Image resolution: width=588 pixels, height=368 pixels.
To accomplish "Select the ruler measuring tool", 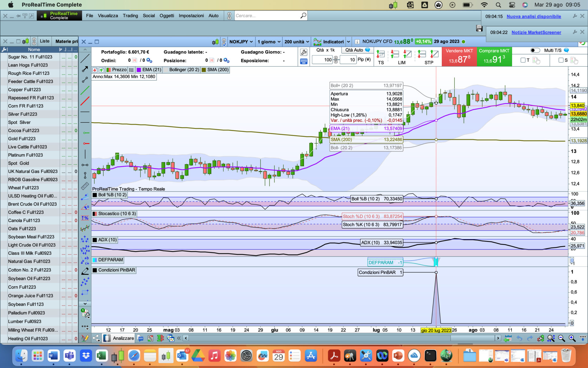I will coord(85,186).
